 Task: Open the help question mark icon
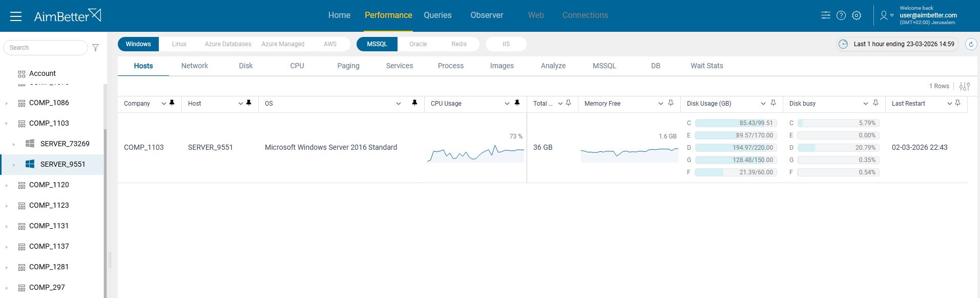841,15
